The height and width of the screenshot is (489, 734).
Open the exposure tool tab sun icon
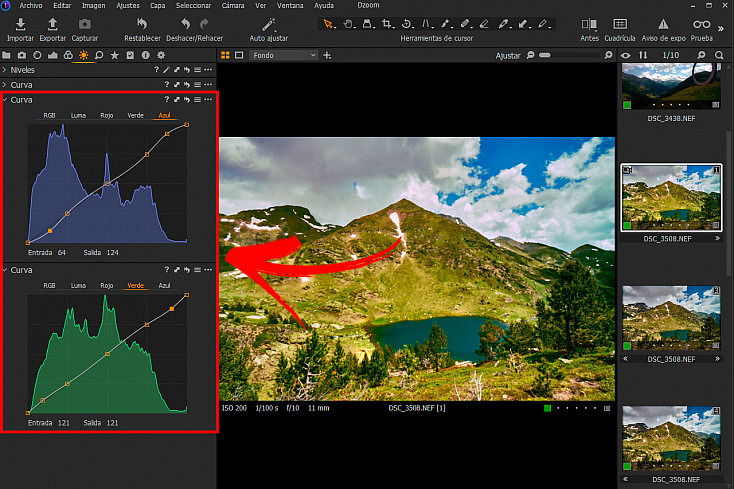click(x=83, y=55)
